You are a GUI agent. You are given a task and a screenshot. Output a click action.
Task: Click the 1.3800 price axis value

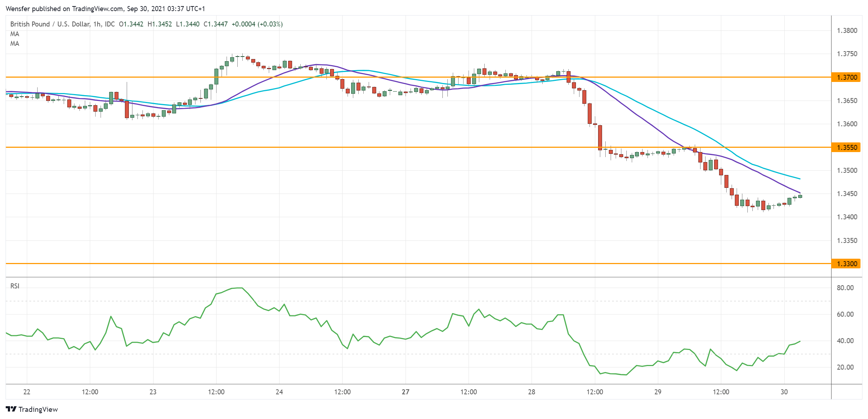(x=847, y=30)
